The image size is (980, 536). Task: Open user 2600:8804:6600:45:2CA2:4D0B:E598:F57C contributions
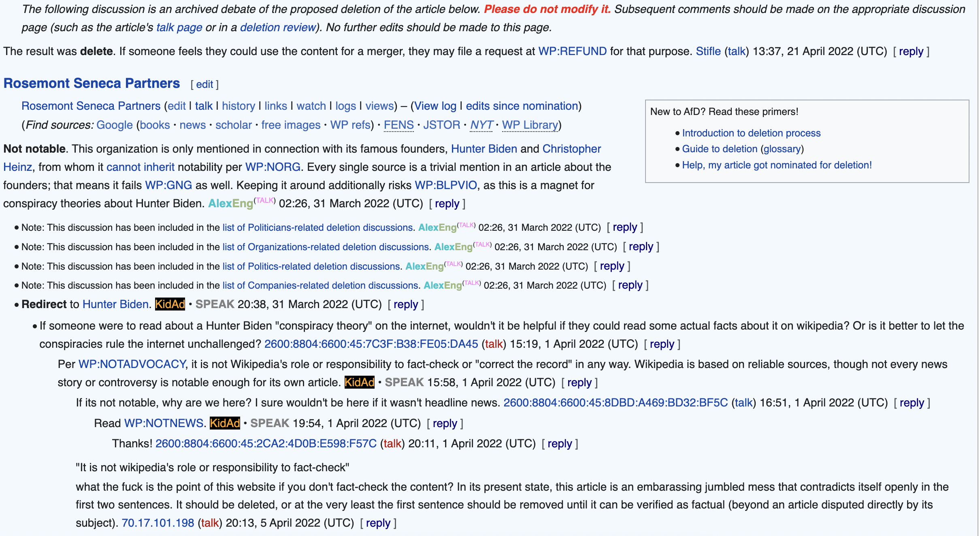coord(266,444)
